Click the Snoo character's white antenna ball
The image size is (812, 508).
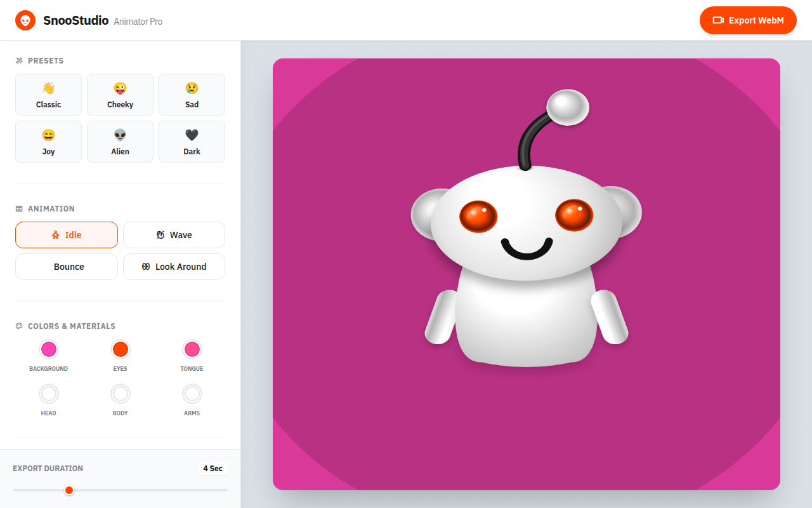click(x=568, y=107)
